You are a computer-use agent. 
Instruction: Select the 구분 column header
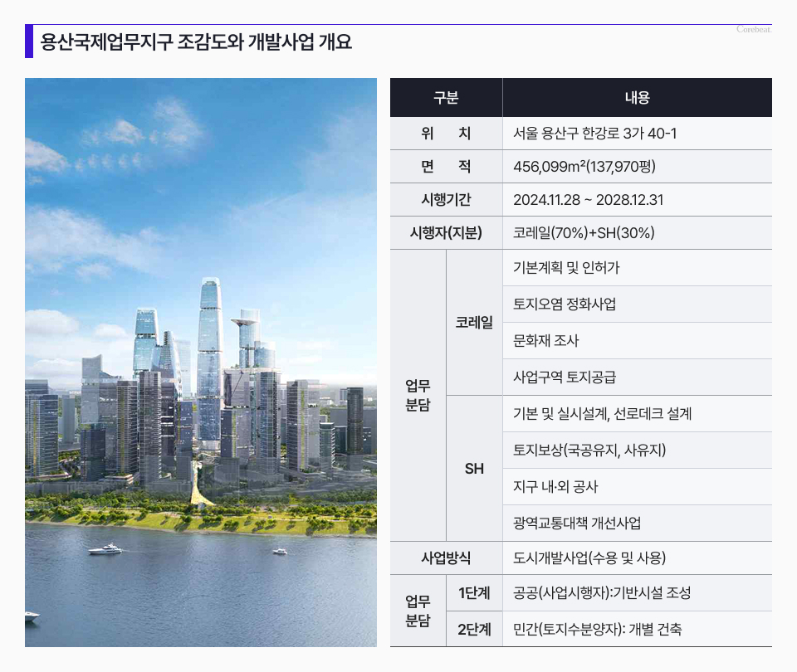pyautogui.click(x=446, y=98)
